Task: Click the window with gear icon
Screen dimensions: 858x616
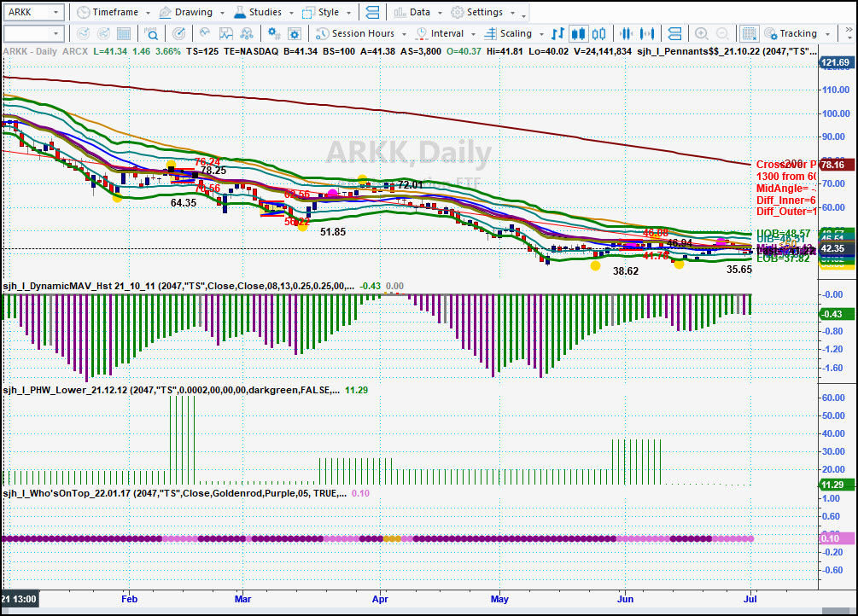Action: [295, 34]
